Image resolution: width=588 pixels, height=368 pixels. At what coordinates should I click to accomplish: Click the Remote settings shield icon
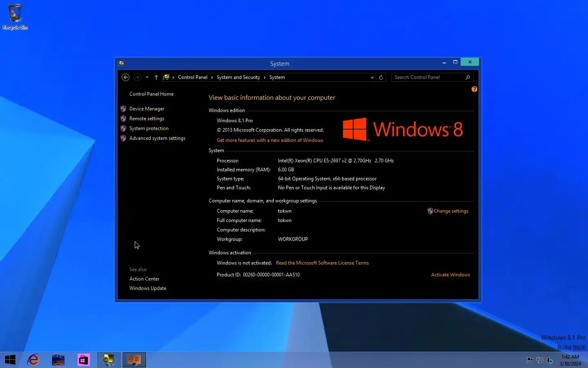click(123, 119)
